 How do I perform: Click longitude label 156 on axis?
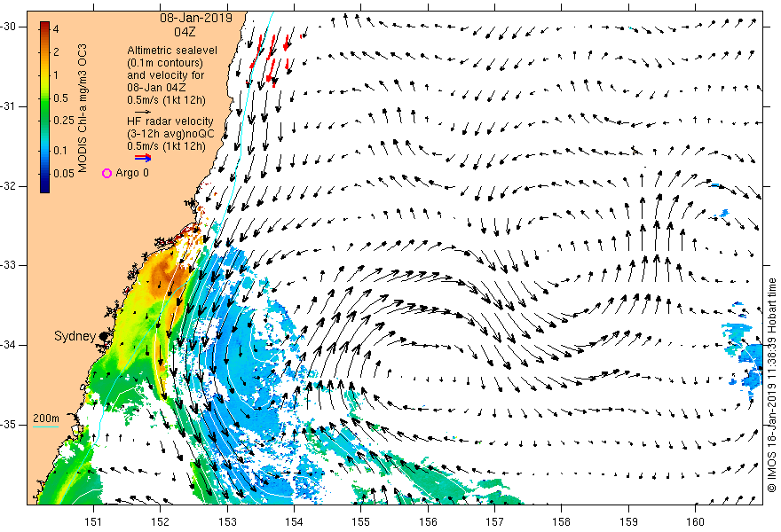point(428,521)
